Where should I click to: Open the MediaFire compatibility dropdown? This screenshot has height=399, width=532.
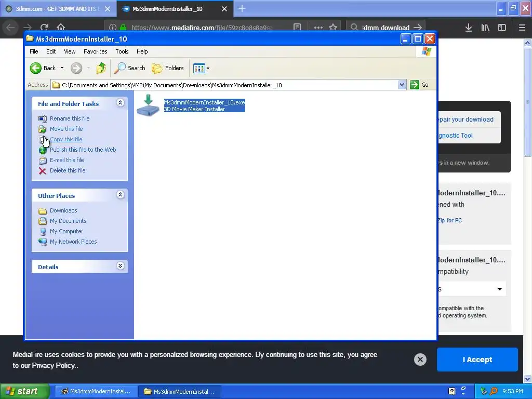472,289
